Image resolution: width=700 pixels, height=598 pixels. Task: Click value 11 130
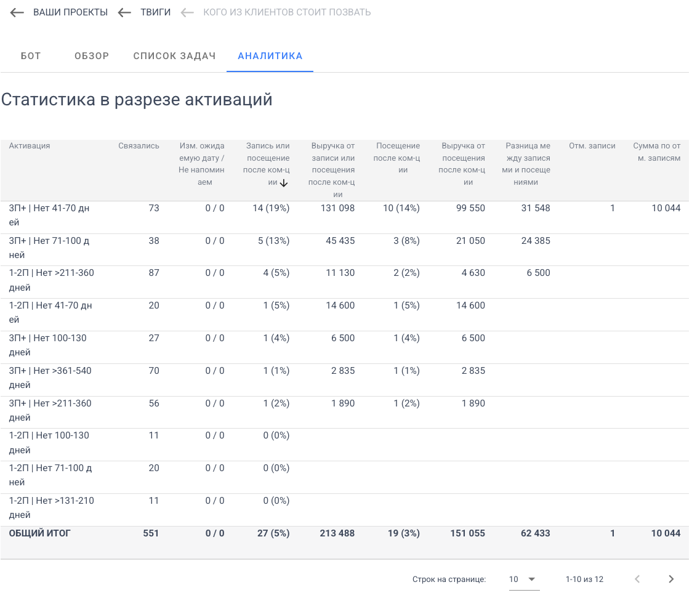(340, 273)
